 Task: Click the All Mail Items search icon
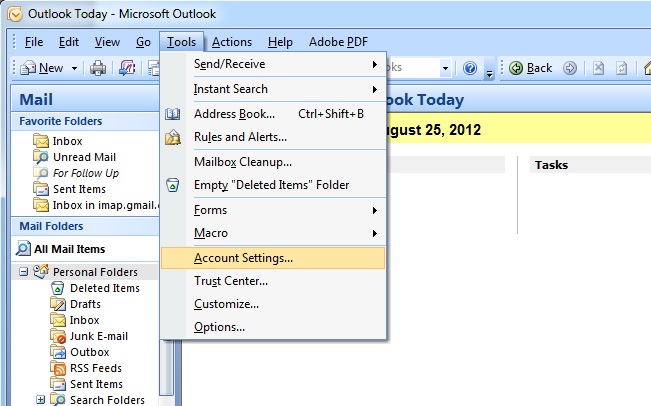tap(23, 249)
